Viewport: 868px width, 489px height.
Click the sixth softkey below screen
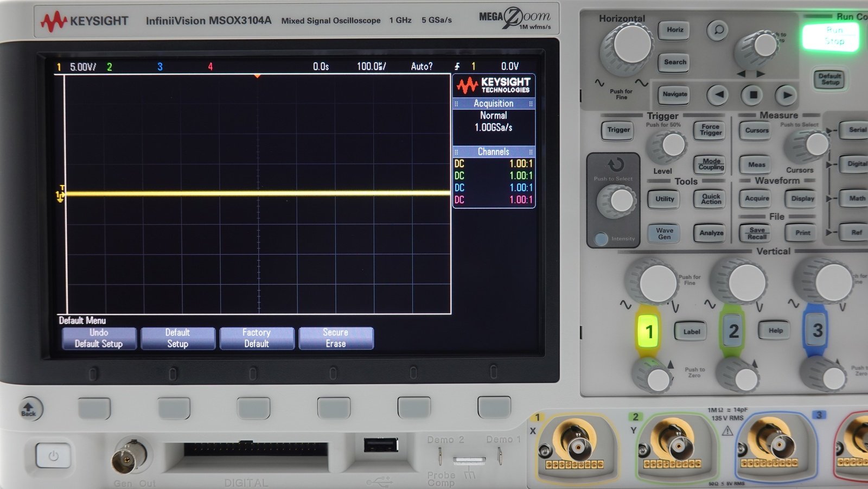(494, 407)
